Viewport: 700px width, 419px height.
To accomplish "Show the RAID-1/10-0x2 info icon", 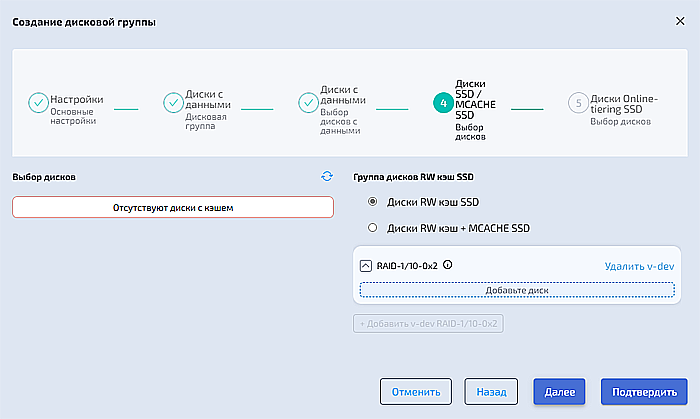I will coord(447,265).
